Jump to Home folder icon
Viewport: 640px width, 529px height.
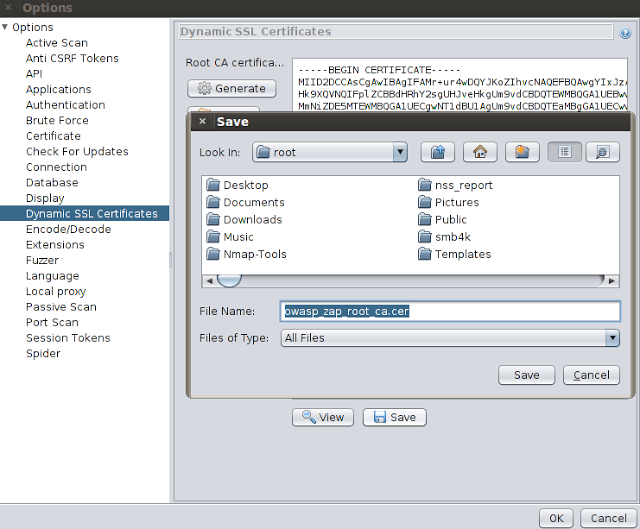click(480, 152)
